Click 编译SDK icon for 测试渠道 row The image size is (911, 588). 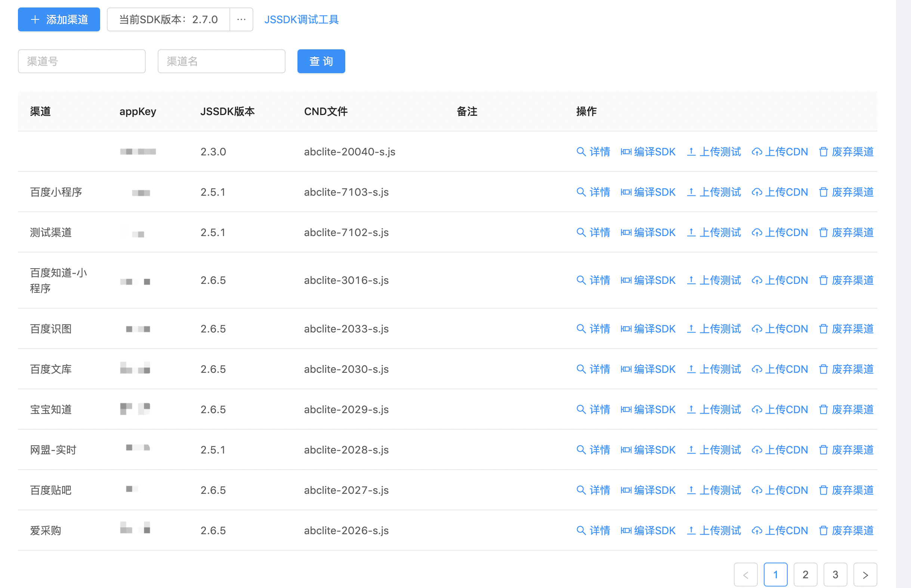pos(626,232)
